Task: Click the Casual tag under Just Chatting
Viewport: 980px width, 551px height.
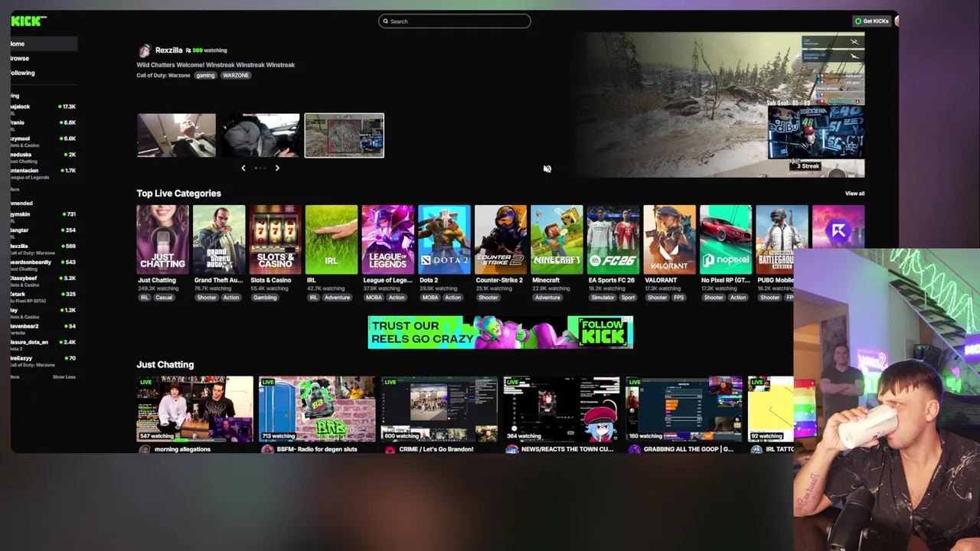Action: 164,297
